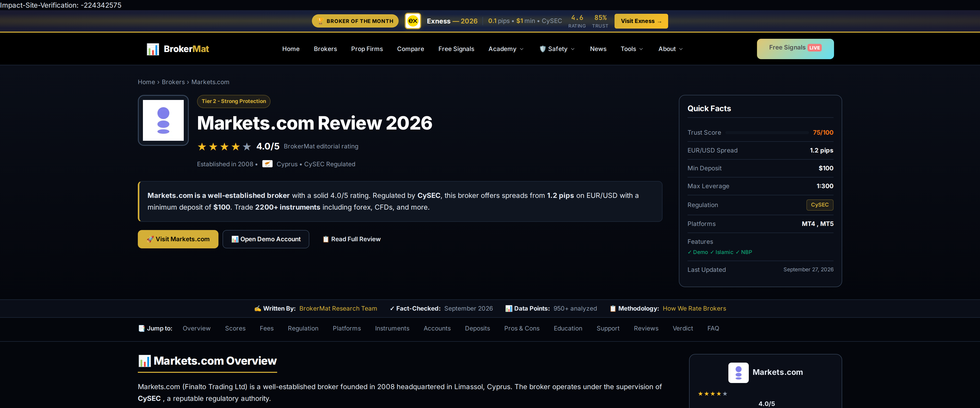Screen dimensions: 980x408
Task: Click the Home breadcrumb link
Action: [x=146, y=82]
